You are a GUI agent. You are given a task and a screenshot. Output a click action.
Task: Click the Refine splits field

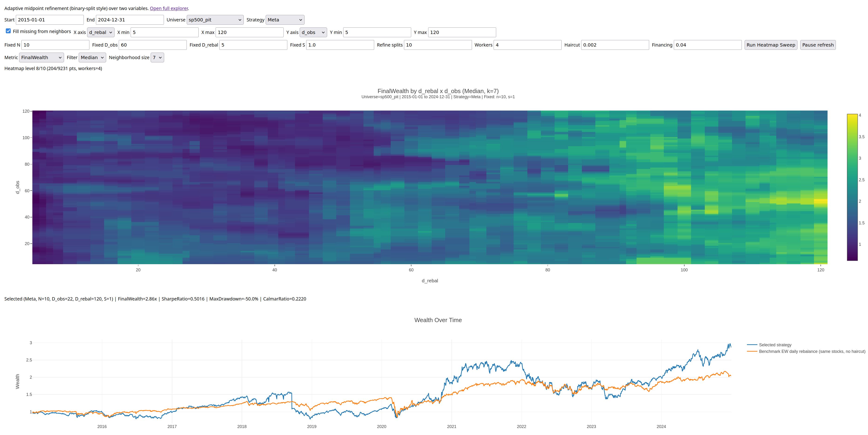click(438, 45)
